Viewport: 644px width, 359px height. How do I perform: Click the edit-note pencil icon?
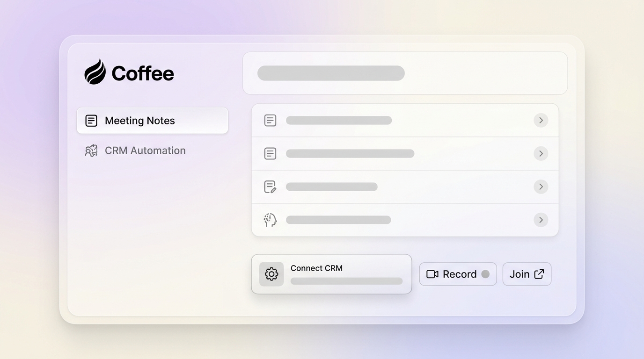click(x=270, y=187)
